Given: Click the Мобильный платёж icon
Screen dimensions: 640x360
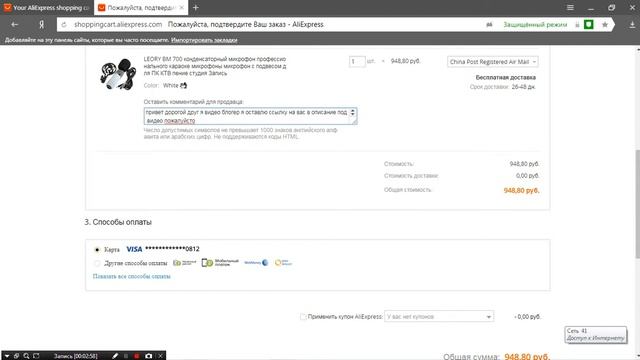Looking at the screenshot, I should [220, 263].
